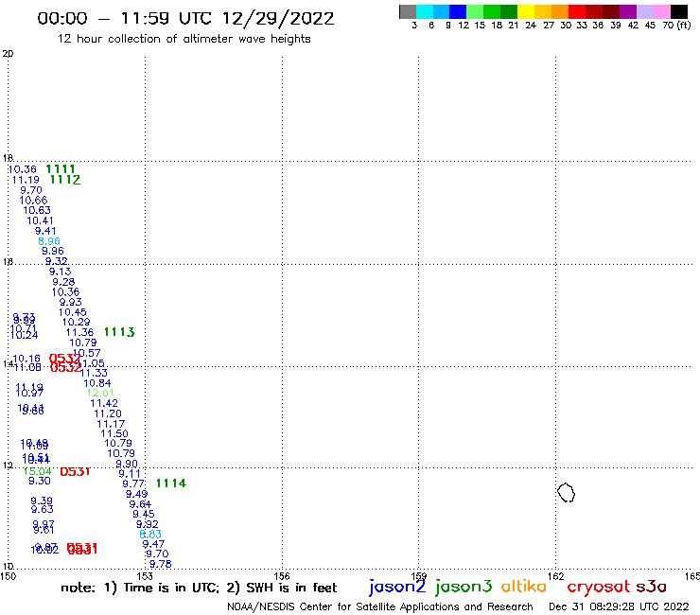Click the wave height value 9.93

tap(71, 302)
